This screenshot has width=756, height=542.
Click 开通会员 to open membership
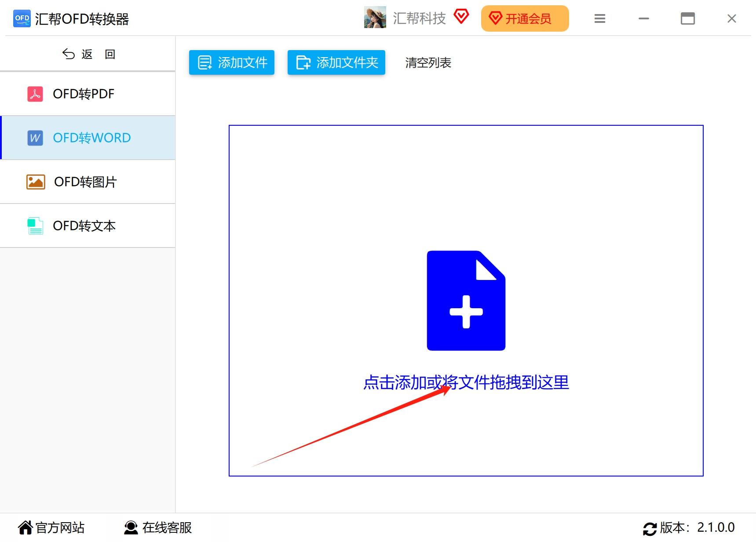click(525, 18)
